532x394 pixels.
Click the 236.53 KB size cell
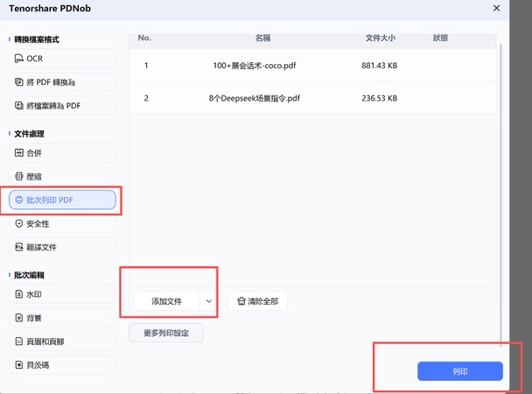tap(380, 98)
